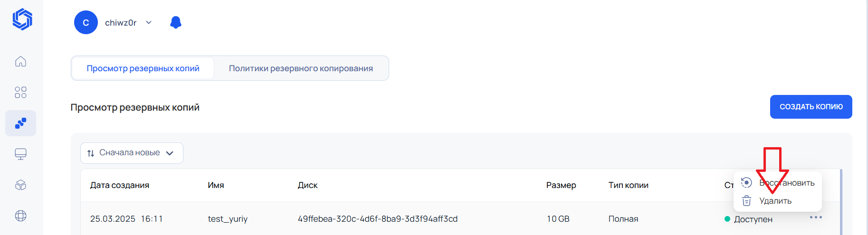This screenshot has height=235, width=868.
Task: Click the 'Дата создания' column header
Action: click(120, 185)
